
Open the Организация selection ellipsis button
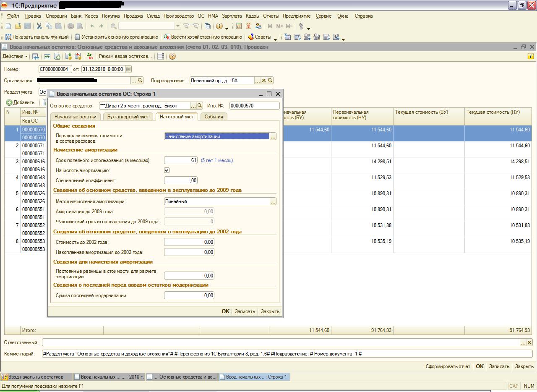tap(134, 80)
